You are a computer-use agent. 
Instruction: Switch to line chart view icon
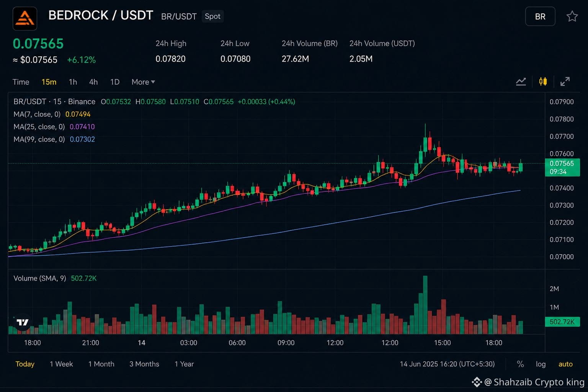[521, 82]
